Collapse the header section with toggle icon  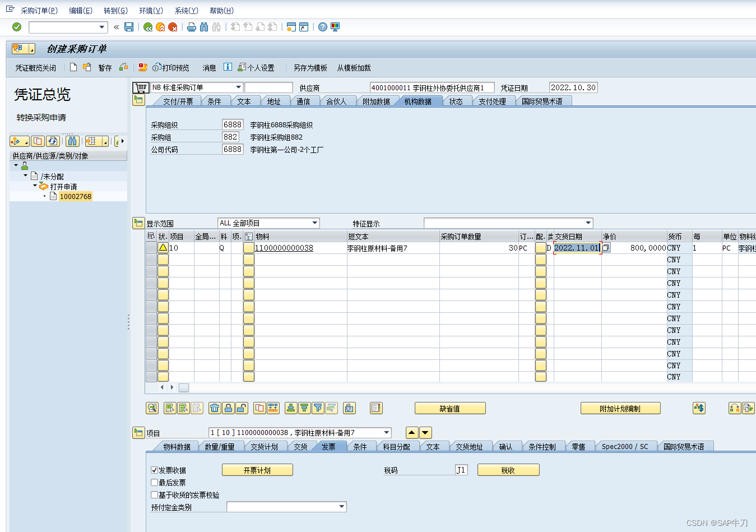[x=138, y=100]
